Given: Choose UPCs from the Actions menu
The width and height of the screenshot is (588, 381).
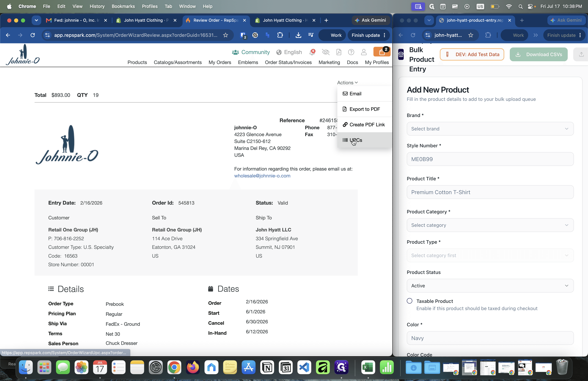Looking at the screenshot, I should (364, 140).
